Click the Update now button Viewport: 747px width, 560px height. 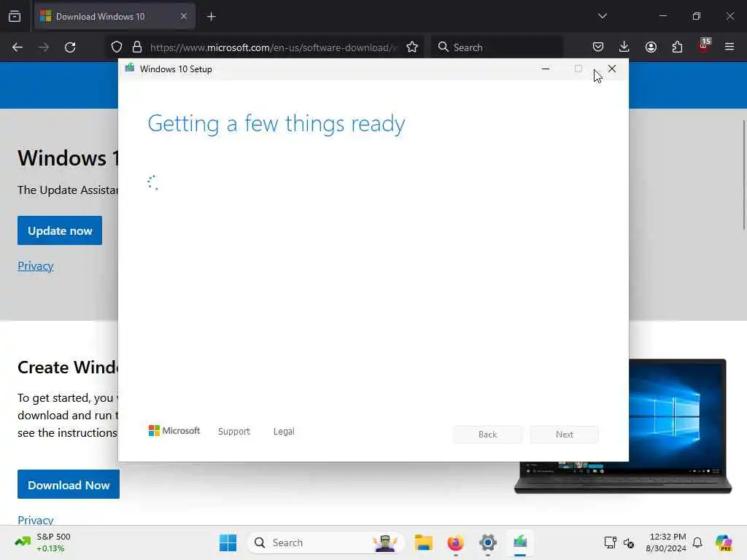coord(60,230)
